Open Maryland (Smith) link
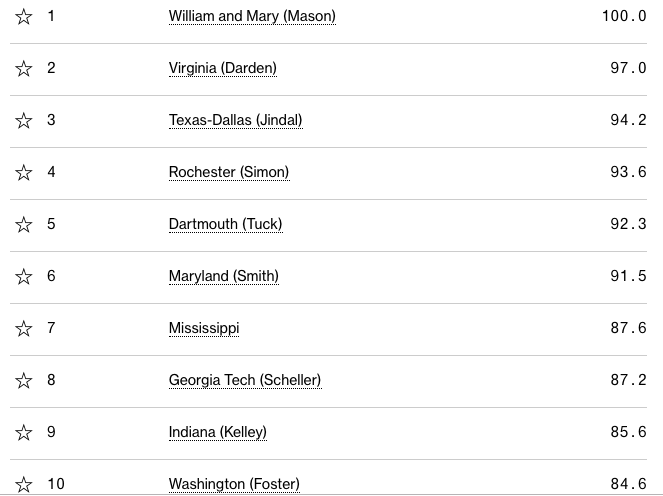The width and height of the screenshot is (663, 496). coord(223,276)
